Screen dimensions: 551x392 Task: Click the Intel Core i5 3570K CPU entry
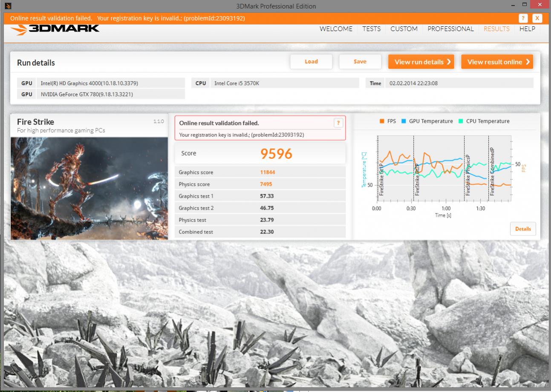276,83
